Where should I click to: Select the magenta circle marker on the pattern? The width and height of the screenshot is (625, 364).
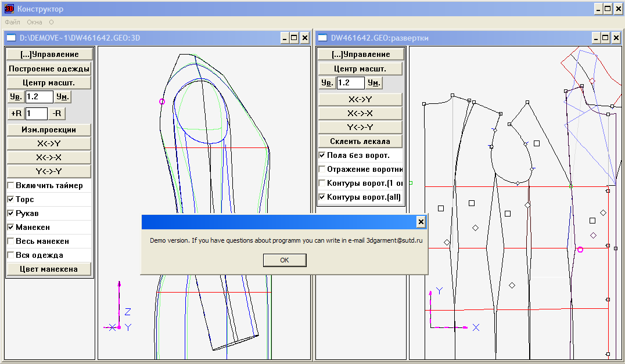[580, 249]
